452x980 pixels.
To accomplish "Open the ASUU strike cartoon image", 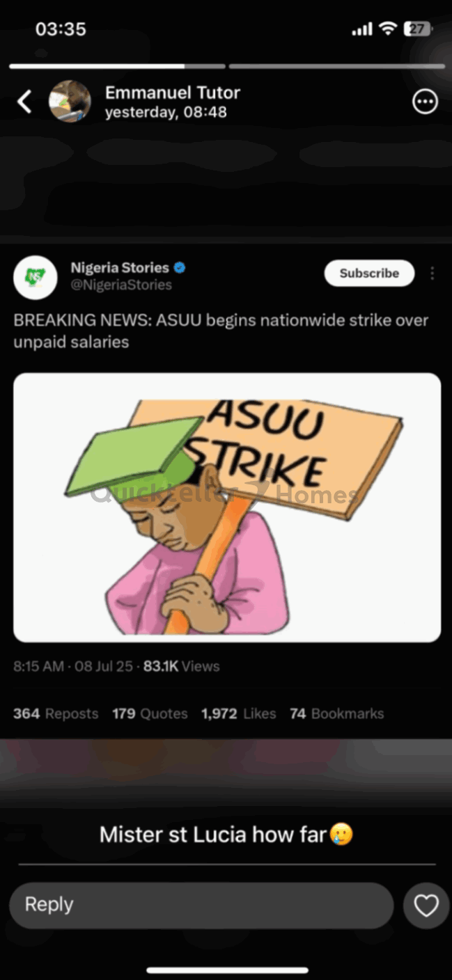I will pos(227,507).
